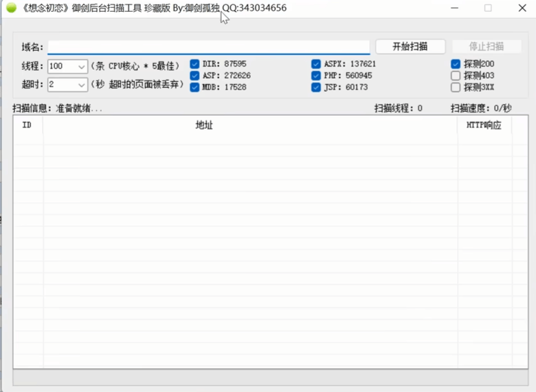Uncheck the JSP: 60173 checkbox
This screenshot has width=536, height=392.
(x=316, y=87)
